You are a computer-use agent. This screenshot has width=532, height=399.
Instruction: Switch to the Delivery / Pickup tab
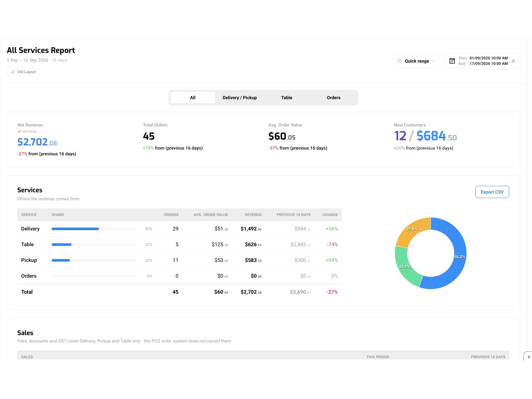pyautogui.click(x=240, y=98)
